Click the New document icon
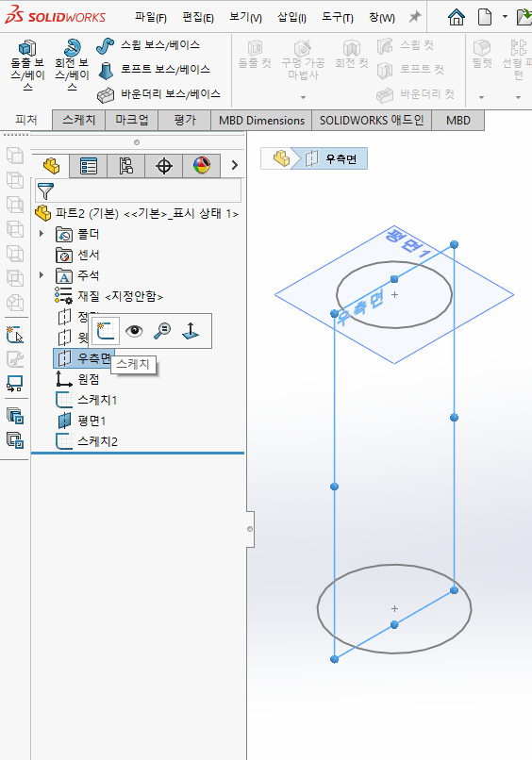 point(485,18)
